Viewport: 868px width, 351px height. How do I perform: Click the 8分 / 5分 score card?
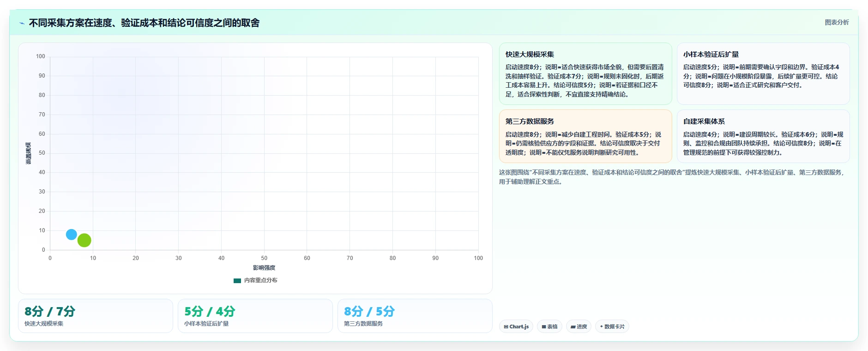(x=415, y=316)
